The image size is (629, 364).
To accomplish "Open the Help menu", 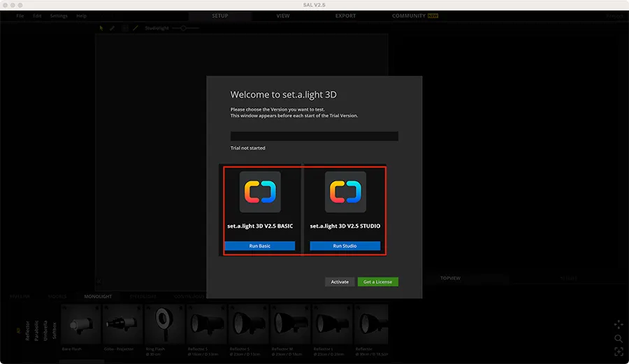I will [x=82, y=16].
